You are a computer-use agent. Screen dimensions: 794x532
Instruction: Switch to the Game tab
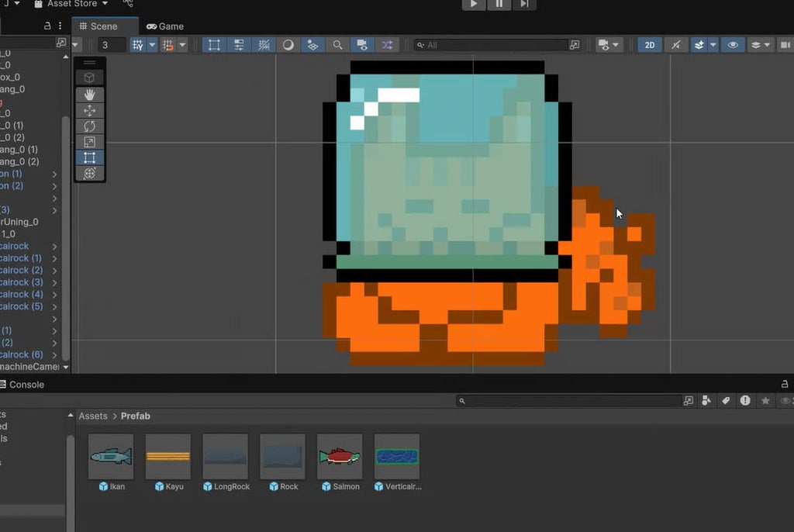pos(165,26)
